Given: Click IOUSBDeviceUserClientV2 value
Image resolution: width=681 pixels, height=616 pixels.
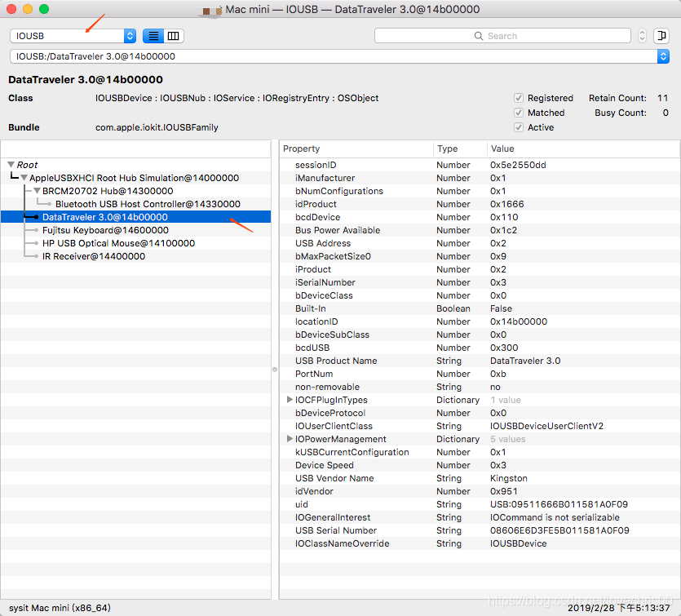Looking at the screenshot, I should point(546,426).
